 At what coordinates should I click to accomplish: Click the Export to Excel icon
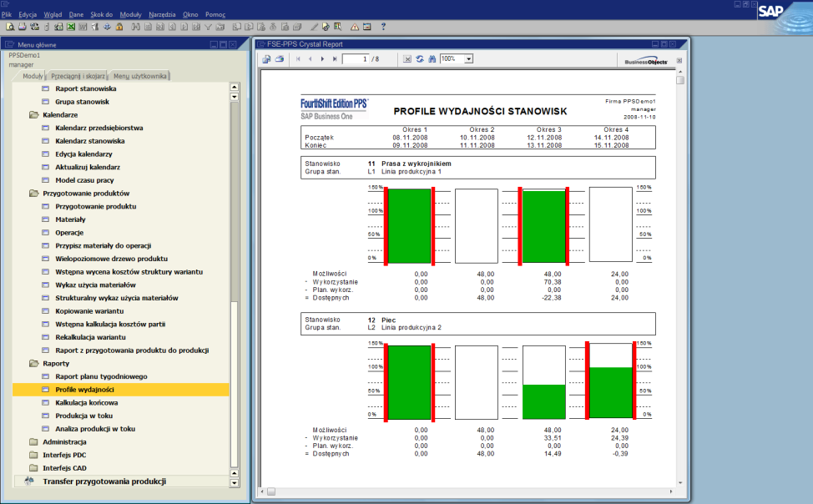[x=70, y=27]
